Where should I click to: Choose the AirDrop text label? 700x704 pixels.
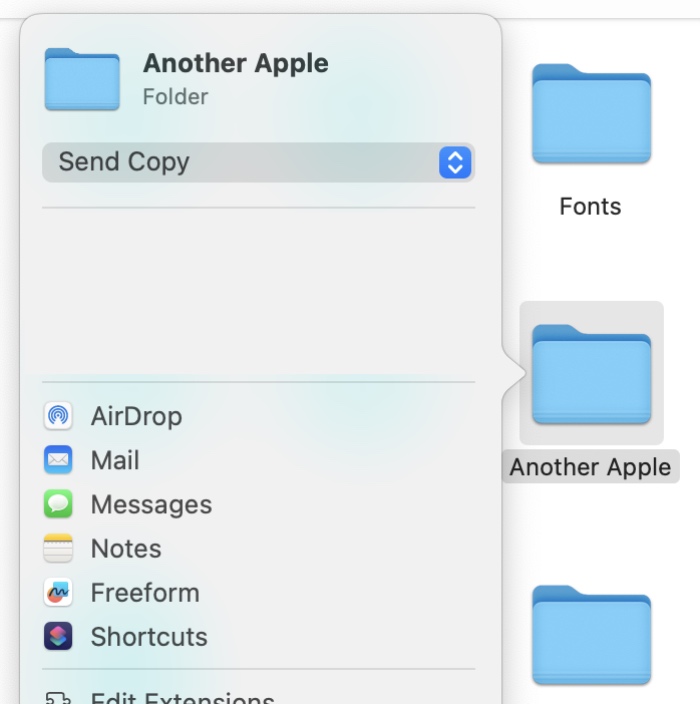click(x=136, y=416)
